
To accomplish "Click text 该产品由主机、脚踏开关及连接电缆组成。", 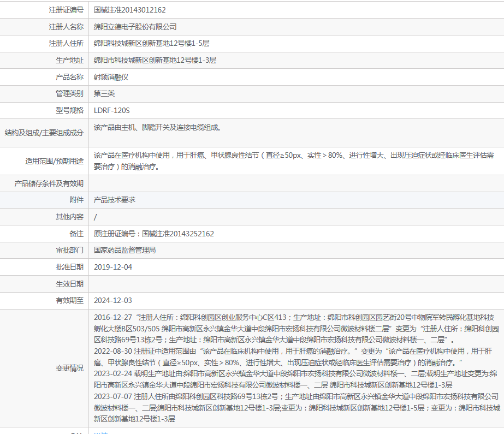I will coord(157,128).
